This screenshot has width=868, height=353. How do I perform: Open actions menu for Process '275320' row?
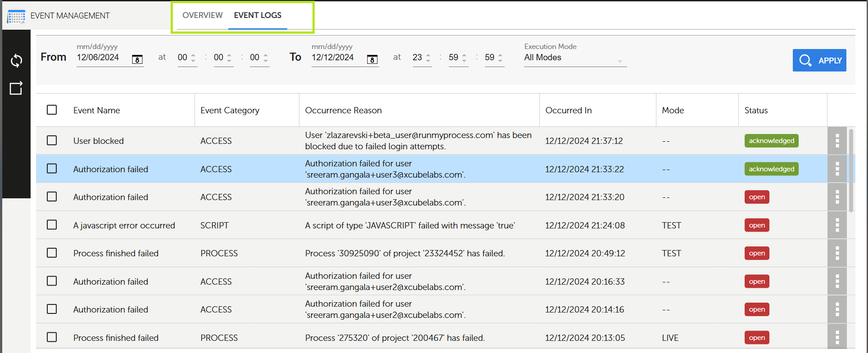(x=837, y=336)
